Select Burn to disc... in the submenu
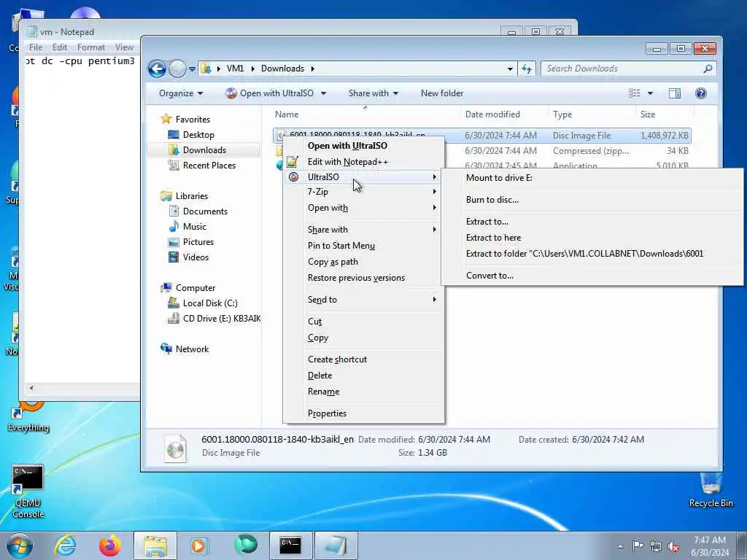 (x=592, y=200)
